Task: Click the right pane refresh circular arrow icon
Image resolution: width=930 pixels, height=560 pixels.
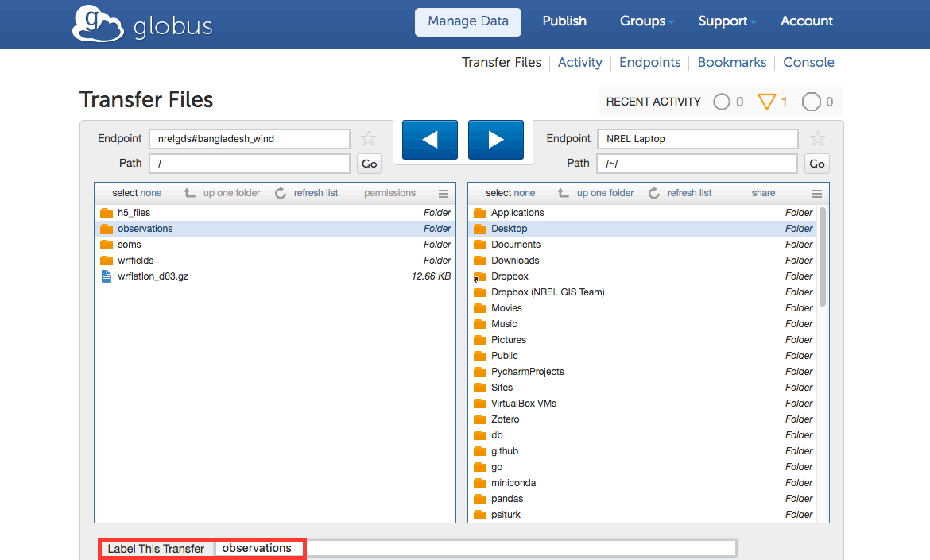Action: [x=654, y=193]
